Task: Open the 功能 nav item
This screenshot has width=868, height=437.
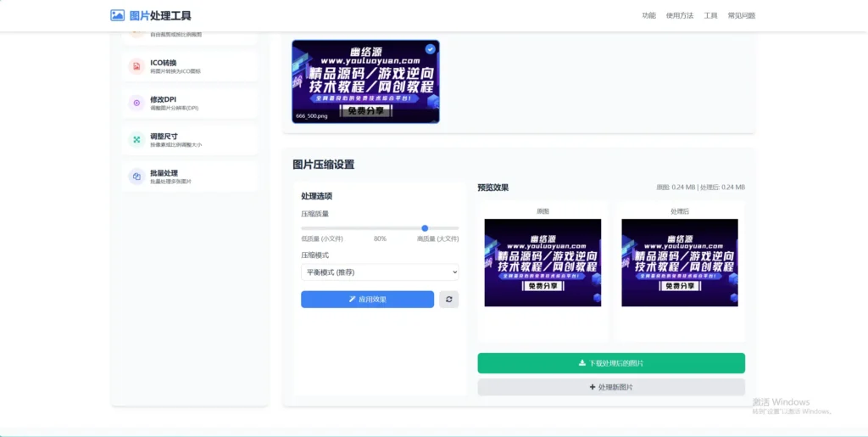Action: click(648, 15)
